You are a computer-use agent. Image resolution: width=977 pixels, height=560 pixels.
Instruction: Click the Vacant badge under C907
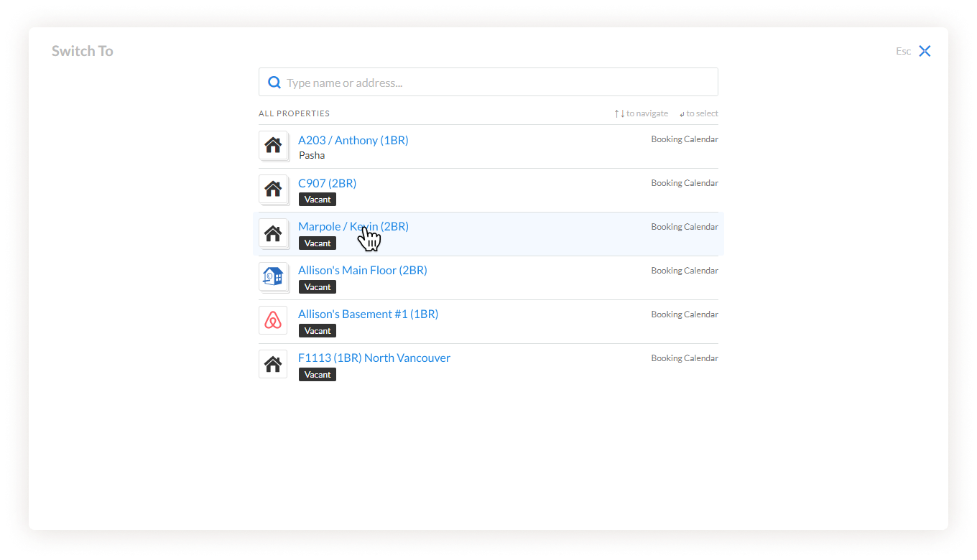point(318,200)
